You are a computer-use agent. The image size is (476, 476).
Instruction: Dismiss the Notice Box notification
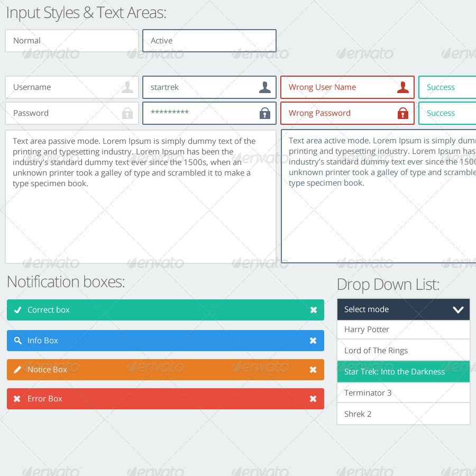(x=314, y=370)
